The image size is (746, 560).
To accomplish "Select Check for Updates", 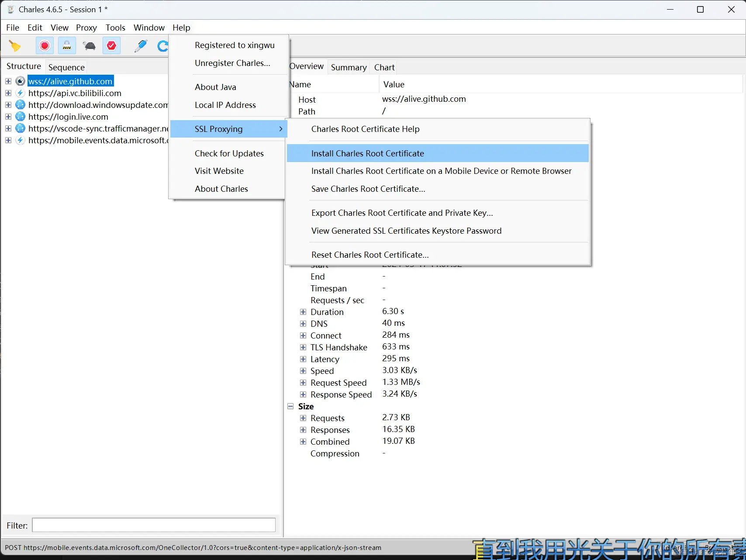I will 228,153.
